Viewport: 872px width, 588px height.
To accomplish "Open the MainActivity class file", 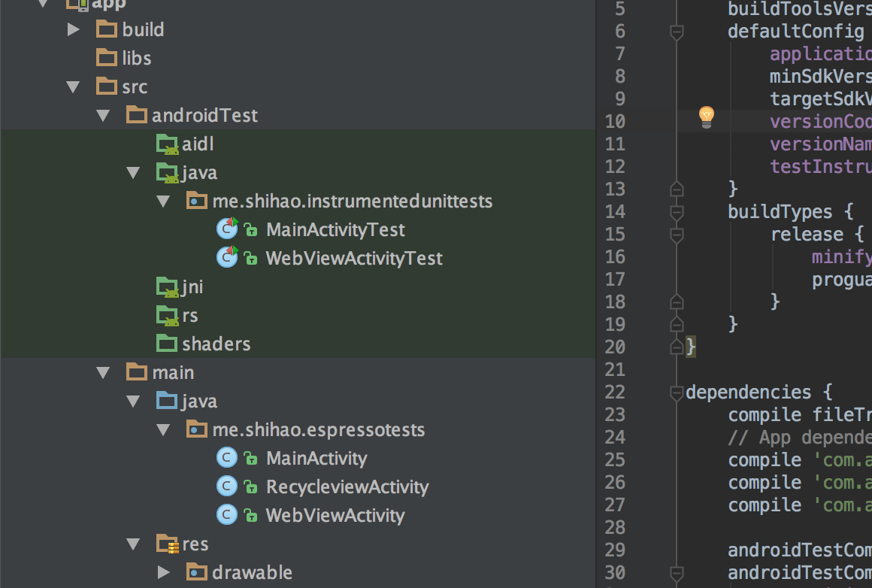I will point(316,458).
